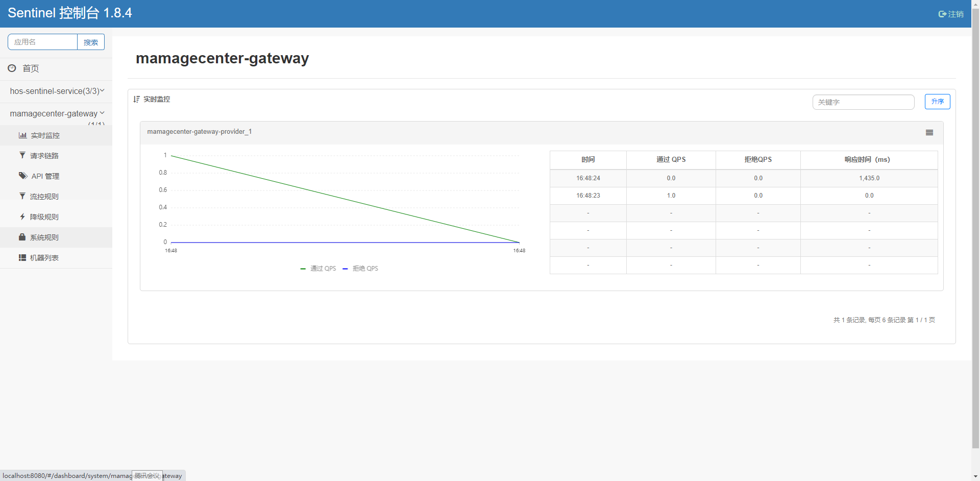Click the filter icon beside 请求链路
Image resolution: width=980 pixels, height=481 pixels.
pos(22,155)
